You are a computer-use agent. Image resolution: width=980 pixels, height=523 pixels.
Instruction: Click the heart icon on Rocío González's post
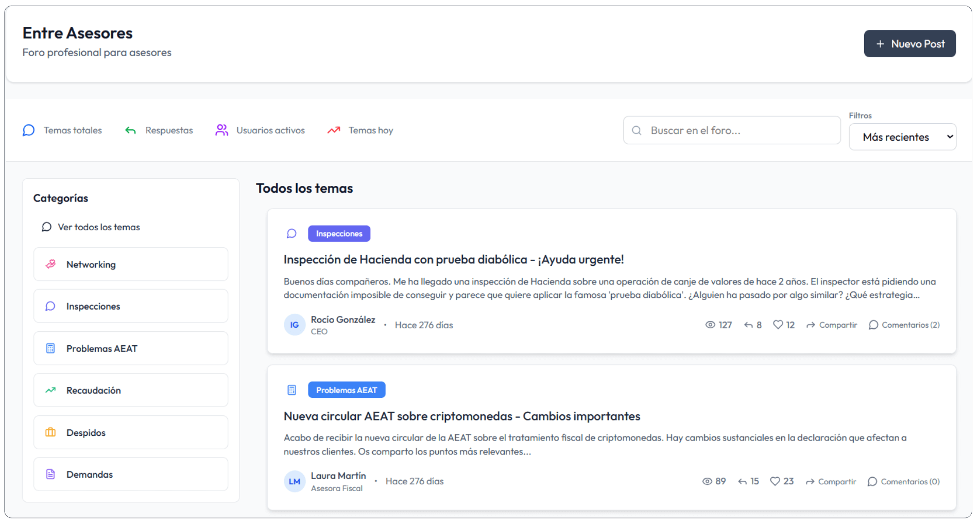tap(778, 325)
